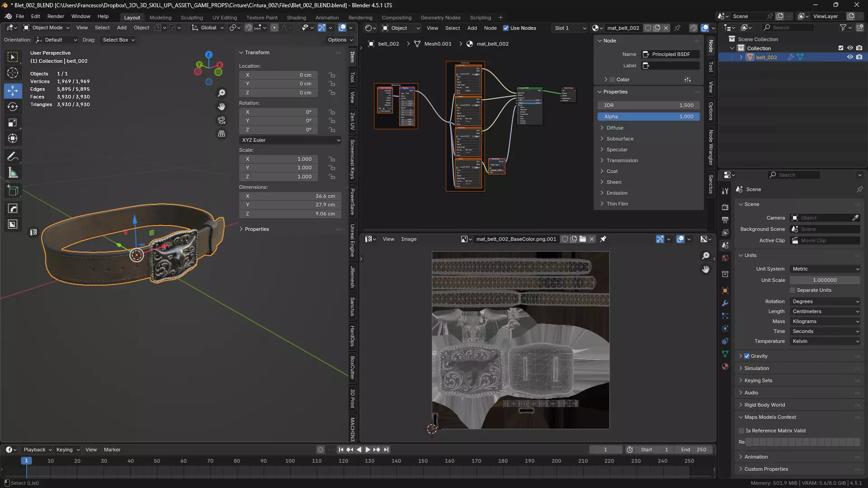Select the Scale tool icon

tap(13, 123)
